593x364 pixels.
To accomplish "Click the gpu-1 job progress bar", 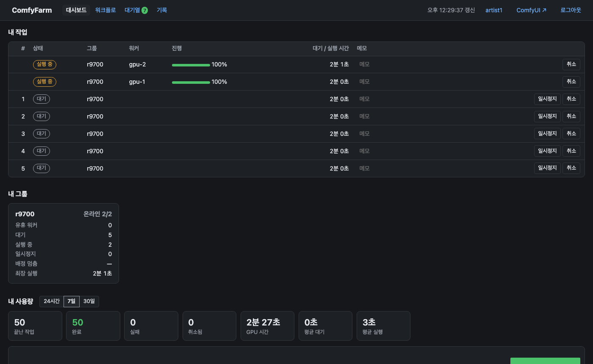I will (x=191, y=82).
